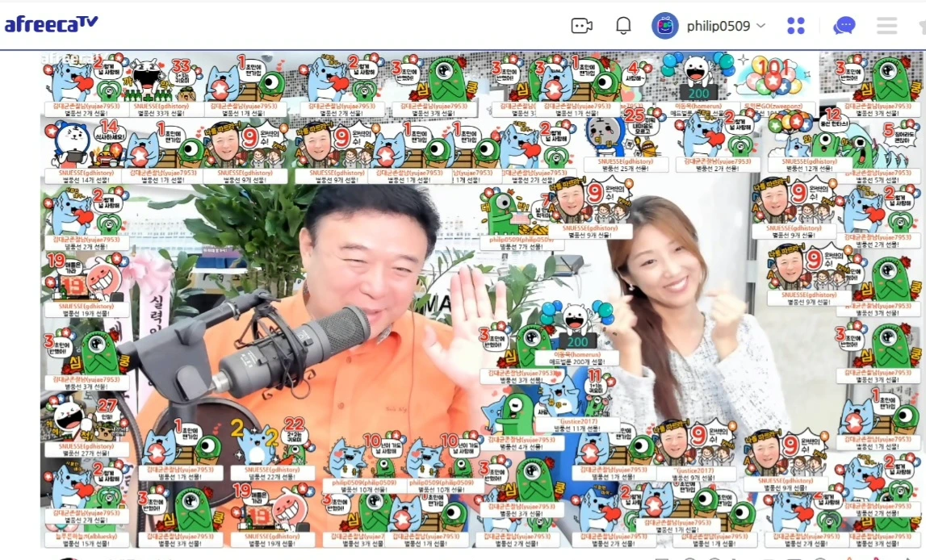Click the philip0509 username
This screenshot has height=560, width=926.
pos(719,26)
